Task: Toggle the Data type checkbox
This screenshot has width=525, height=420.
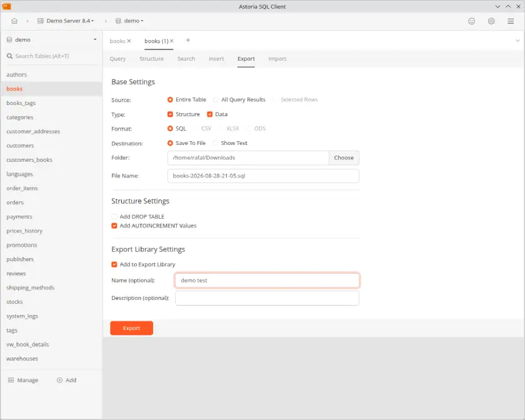Action: coord(209,114)
